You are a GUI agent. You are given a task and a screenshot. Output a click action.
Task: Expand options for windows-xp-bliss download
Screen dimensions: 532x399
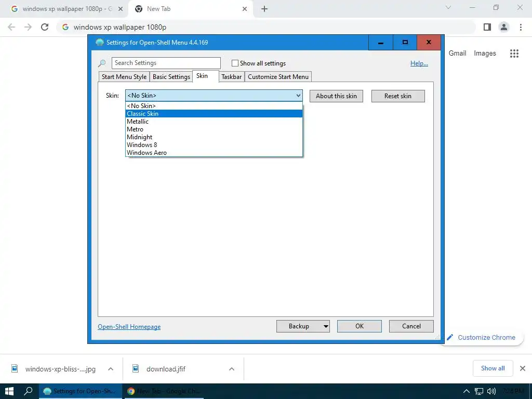click(111, 369)
